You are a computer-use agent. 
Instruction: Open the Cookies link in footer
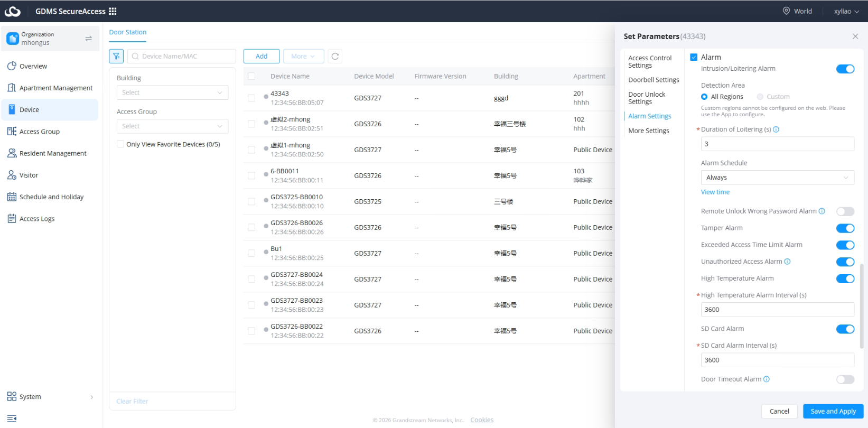pos(482,420)
